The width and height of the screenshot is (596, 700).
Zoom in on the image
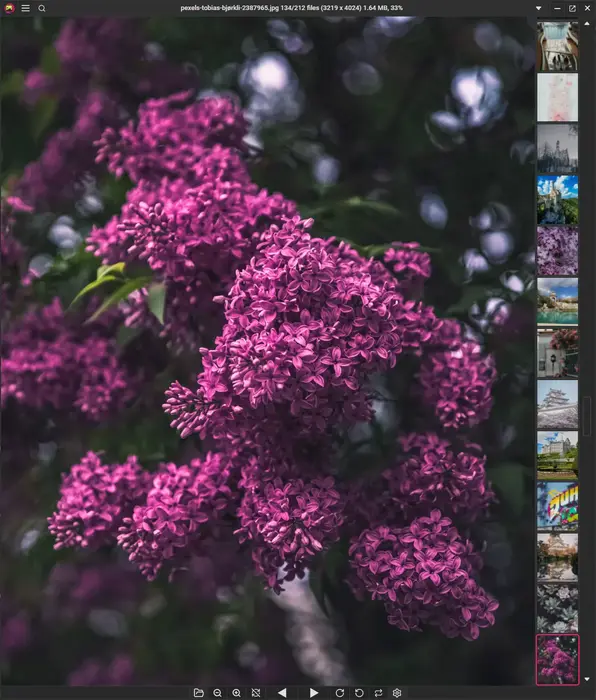point(237,692)
